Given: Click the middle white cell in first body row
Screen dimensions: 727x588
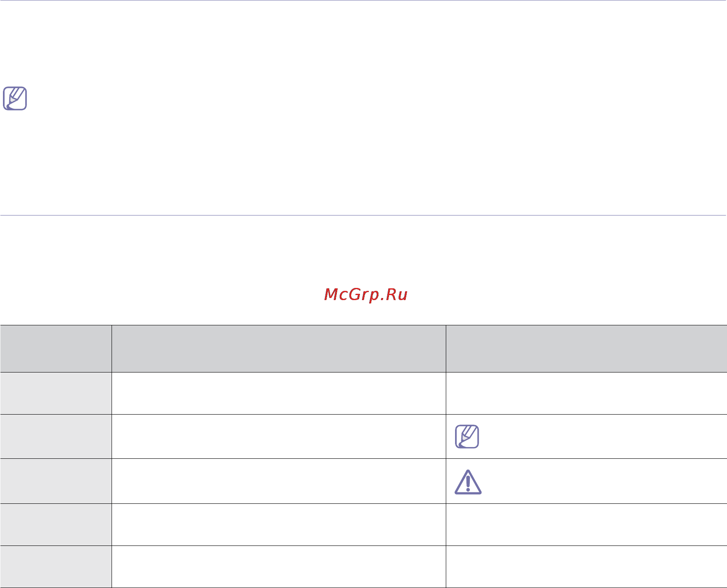Looking at the screenshot, I should click(x=279, y=394).
